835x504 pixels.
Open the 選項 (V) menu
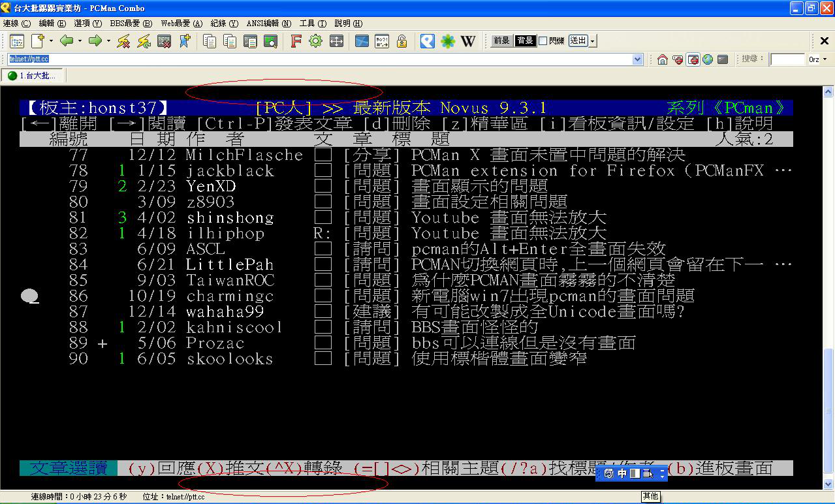(x=87, y=23)
